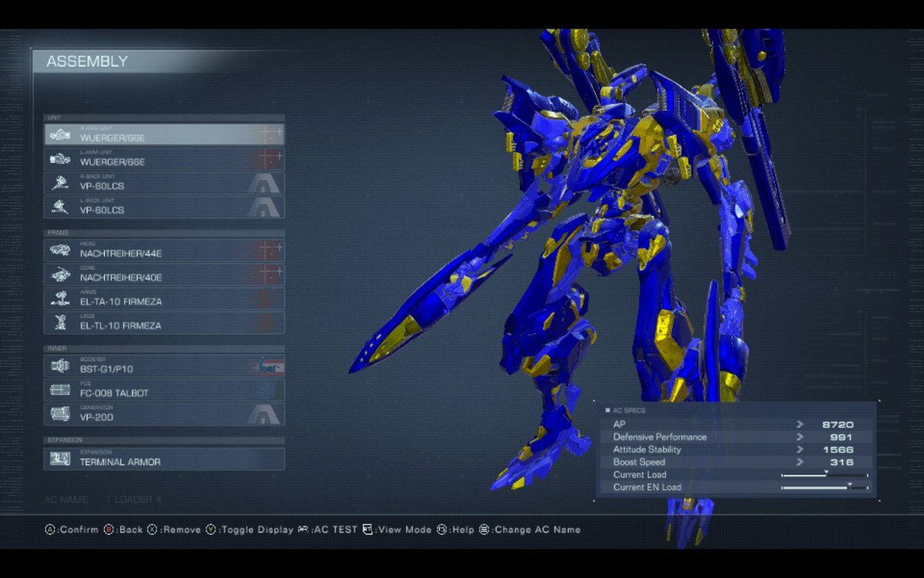
Task: Click the Generator part icon
Action: coord(60,415)
